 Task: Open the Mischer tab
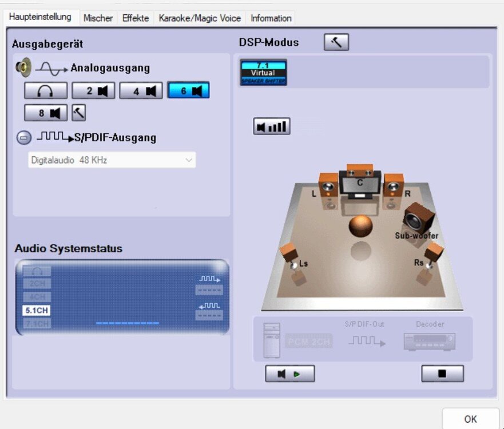tap(98, 18)
